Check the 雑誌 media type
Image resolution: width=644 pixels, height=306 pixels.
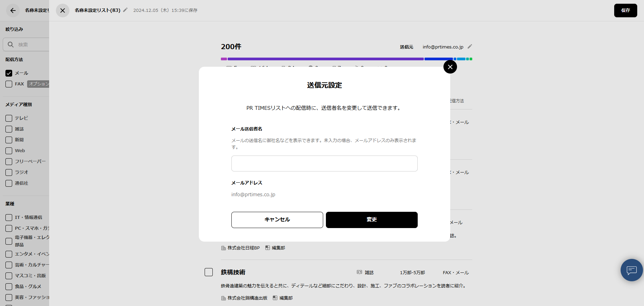click(9, 129)
